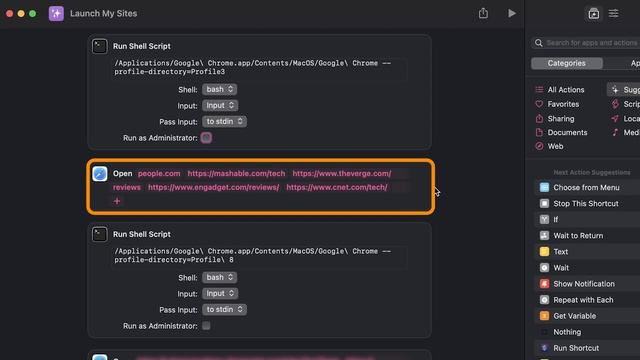Click the Web compass icon

(x=539, y=146)
